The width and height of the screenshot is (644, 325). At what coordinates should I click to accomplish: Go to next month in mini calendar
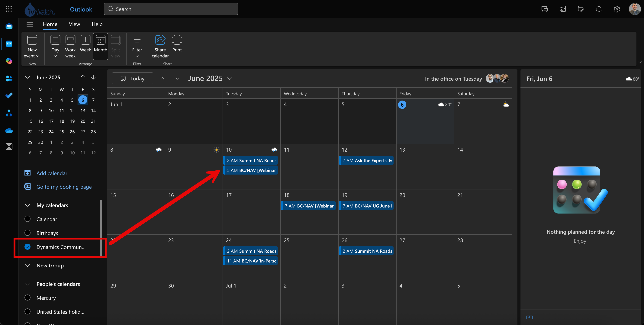[x=93, y=77]
